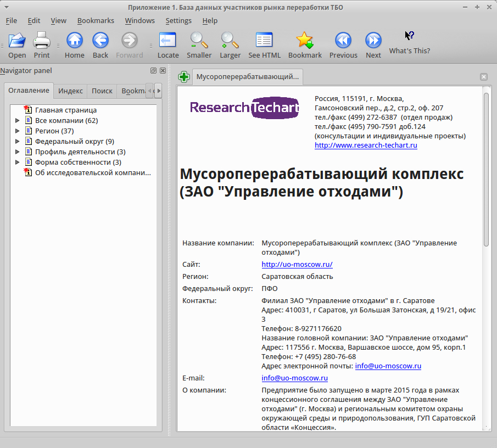Select Регион (37) tree item
Screen dimensions: 497x448
[54, 131]
